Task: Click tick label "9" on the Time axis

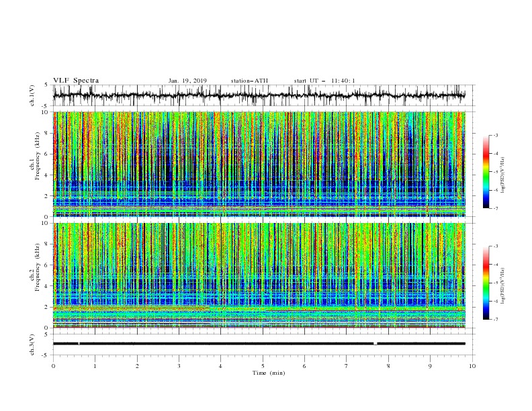Action: [430, 366]
